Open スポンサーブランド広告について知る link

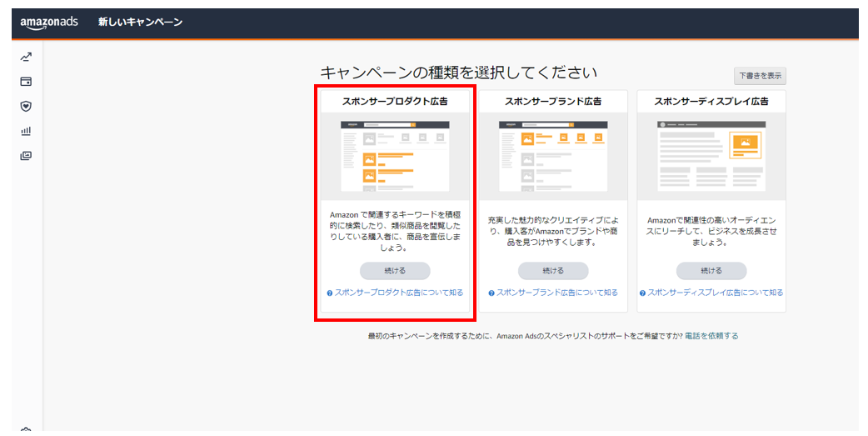point(557,293)
